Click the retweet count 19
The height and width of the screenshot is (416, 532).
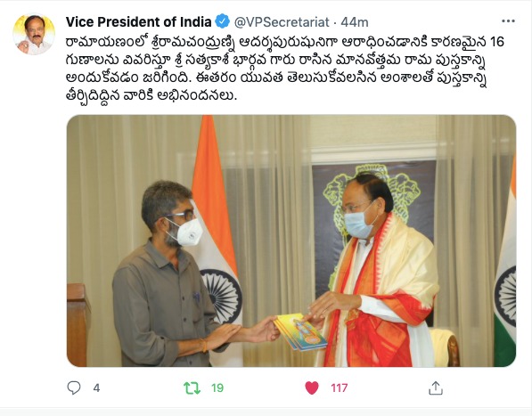(217, 387)
